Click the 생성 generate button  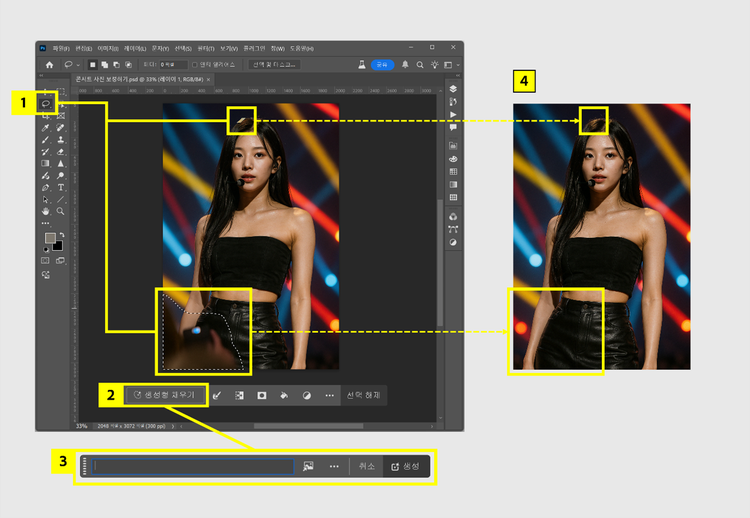[406, 466]
